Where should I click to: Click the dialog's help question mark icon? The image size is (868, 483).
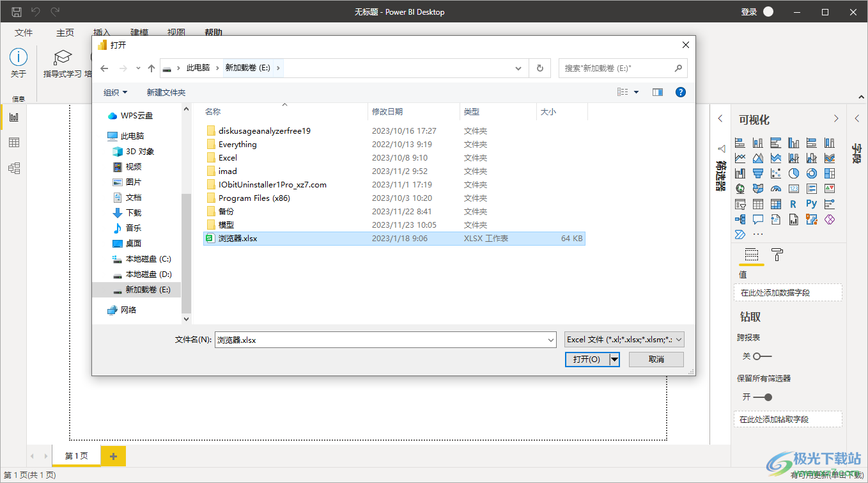point(681,92)
